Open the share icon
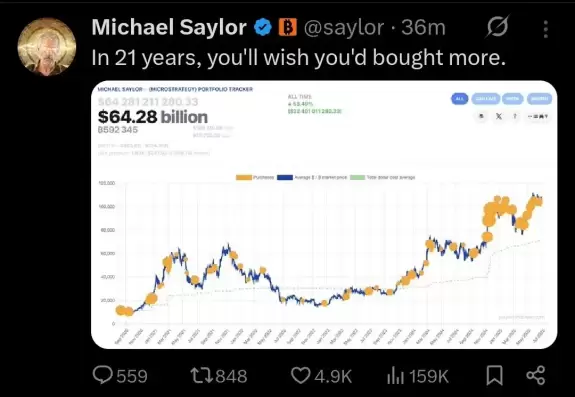 [536, 376]
